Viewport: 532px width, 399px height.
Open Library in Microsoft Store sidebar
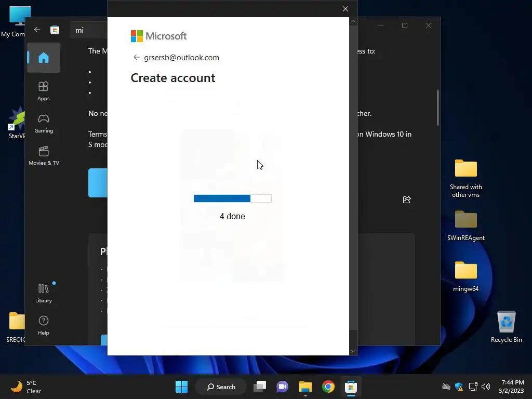[x=44, y=293]
